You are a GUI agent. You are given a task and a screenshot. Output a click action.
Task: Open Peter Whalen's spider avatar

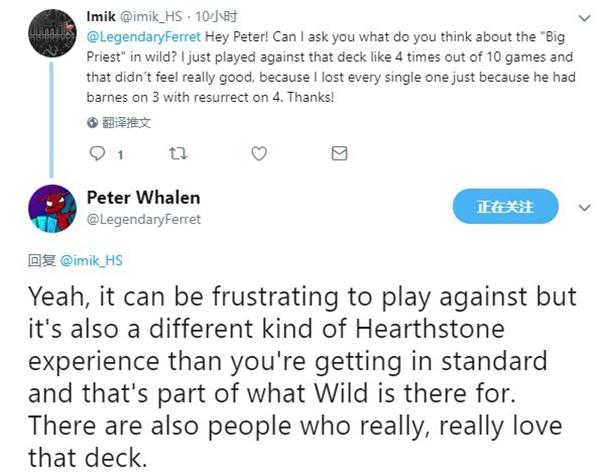click(52, 208)
